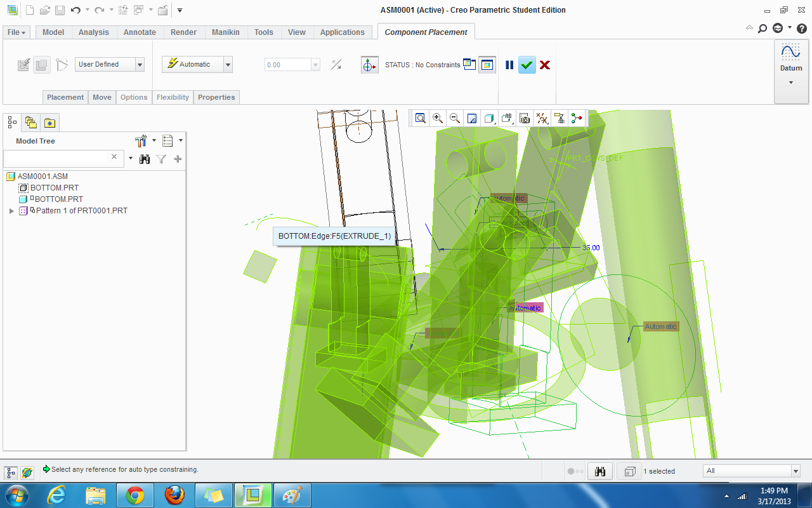Image resolution: width=812 pixels, height=508 pixels.
Task: Expand search options arrow next to search box
Action: click(x=131, y=159)
